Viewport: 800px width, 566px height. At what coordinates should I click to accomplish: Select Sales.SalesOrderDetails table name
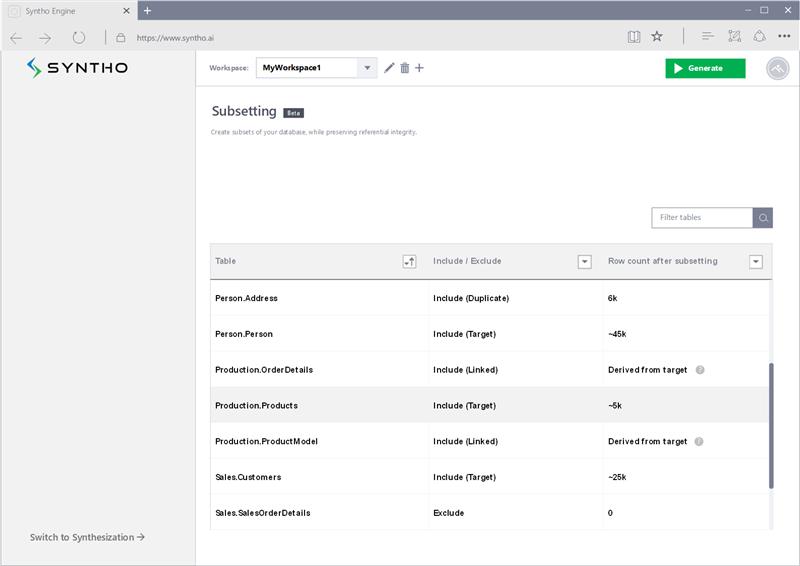tap(263, 512)
